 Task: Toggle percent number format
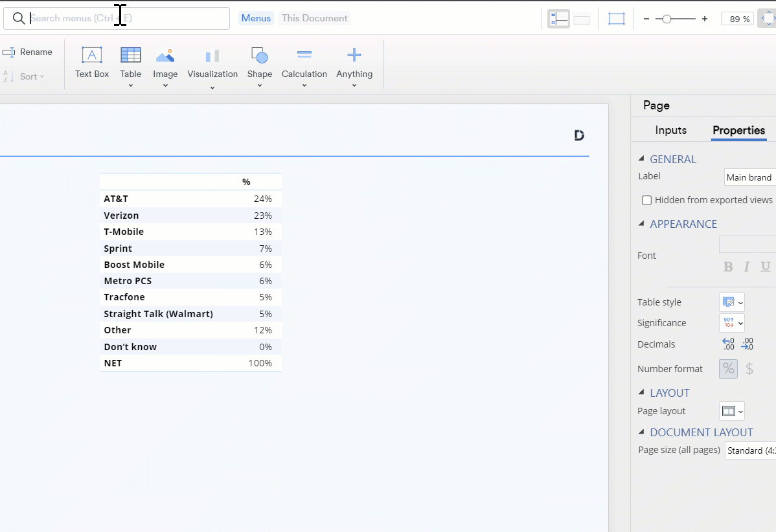(729, 369)
